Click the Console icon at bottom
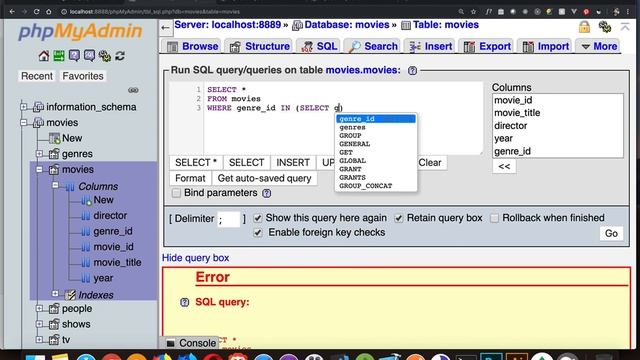Image resolution: width=640 pixels, height=360 pixels. (171, 343)
